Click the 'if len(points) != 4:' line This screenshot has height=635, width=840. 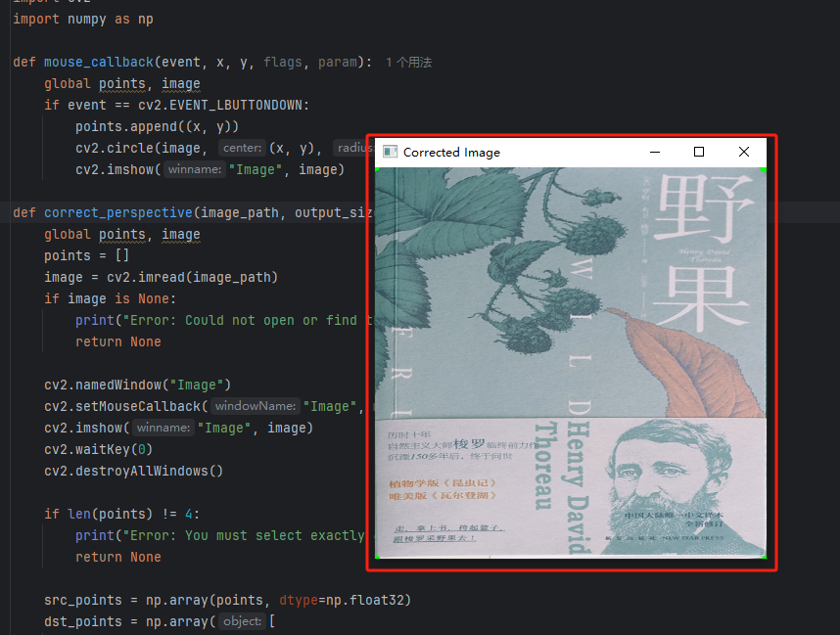coord(121,514)
